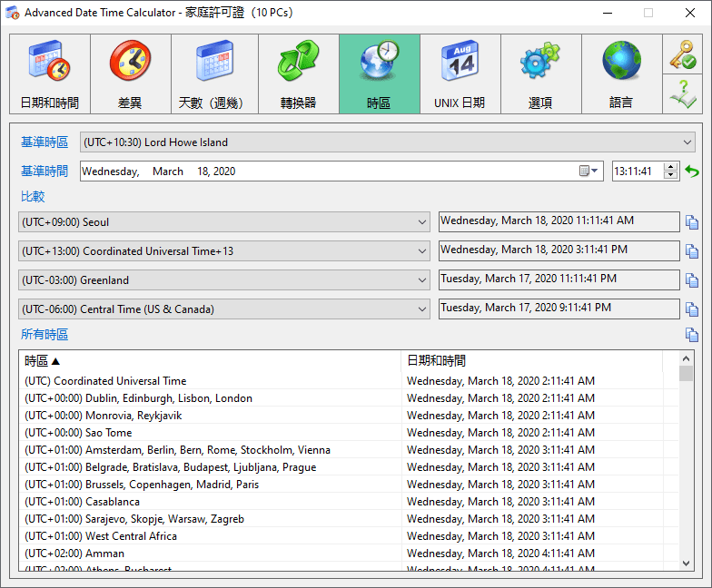Select the 時區 time zone tool
Screen dimensions: 712x588
click(x=380, y=74)
